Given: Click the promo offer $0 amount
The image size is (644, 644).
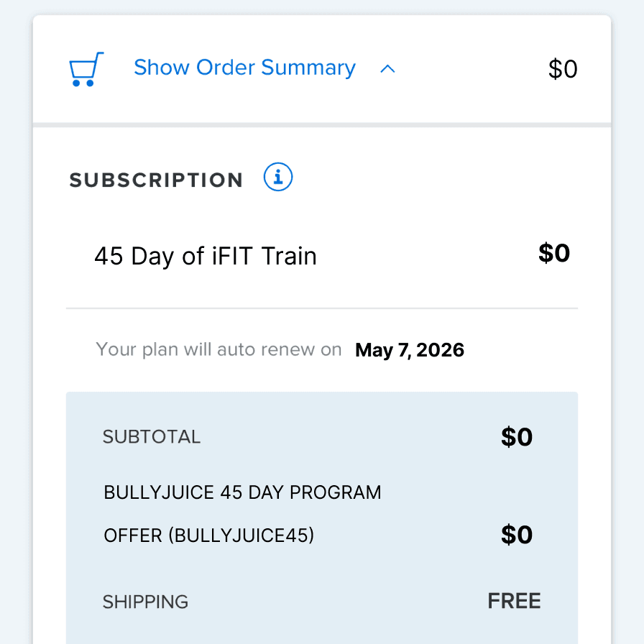Looking at the screenshot, I should tap(517, 535).
